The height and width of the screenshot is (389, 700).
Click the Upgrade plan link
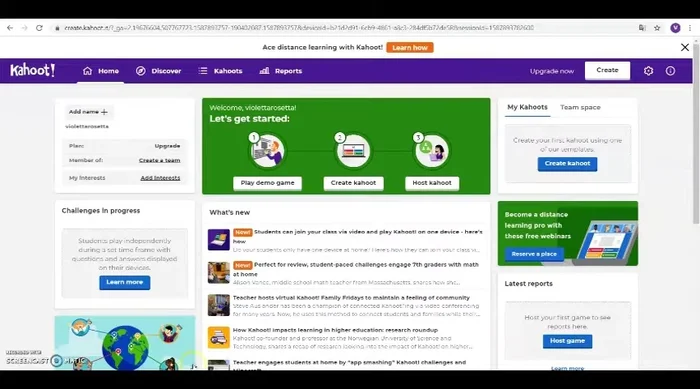[167, 146]
